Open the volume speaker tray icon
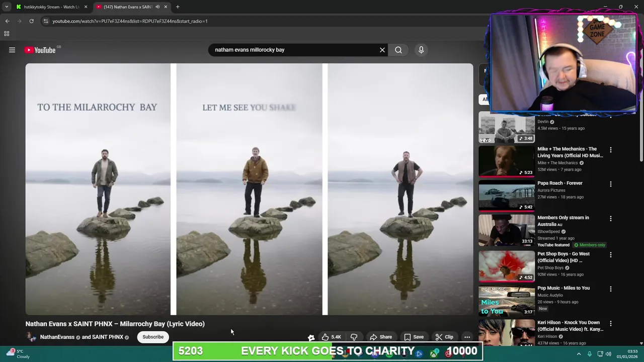 (609, 354)
